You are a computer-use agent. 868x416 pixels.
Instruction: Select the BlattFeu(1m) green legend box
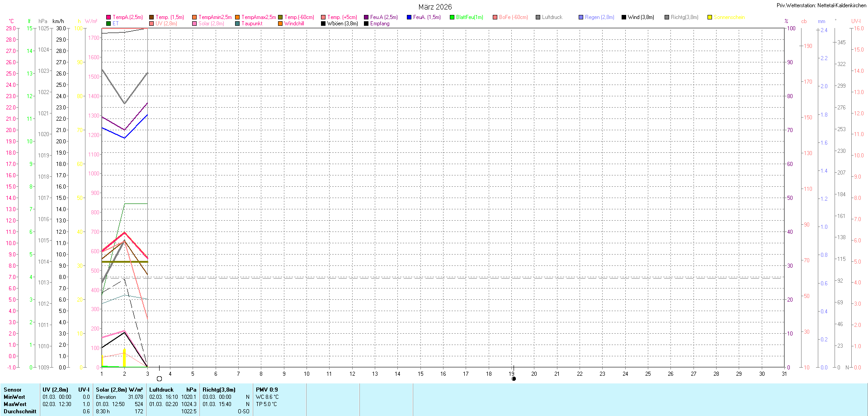click(x=452, y=17)
